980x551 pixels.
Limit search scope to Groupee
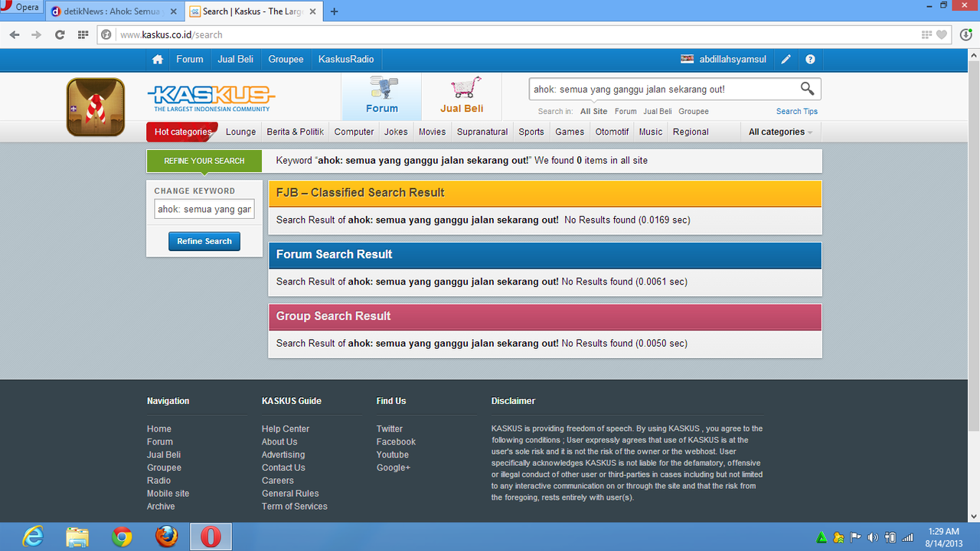pyautogui.click(x=694, y=111)
